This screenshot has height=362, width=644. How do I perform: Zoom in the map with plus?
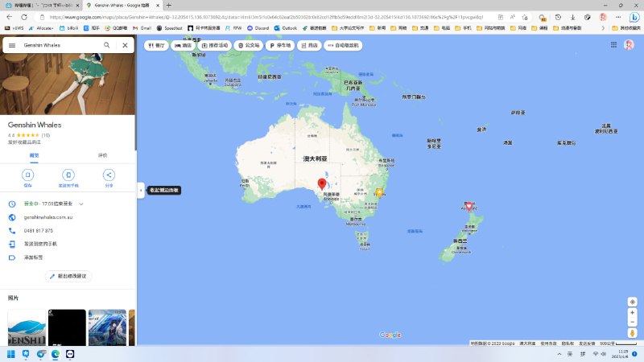click(x=632, y=313)
